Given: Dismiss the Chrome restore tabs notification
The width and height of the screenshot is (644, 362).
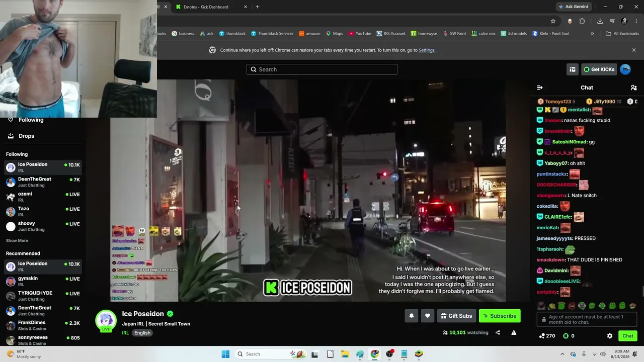Looking at the screenshot, I should tap(634, 50).
